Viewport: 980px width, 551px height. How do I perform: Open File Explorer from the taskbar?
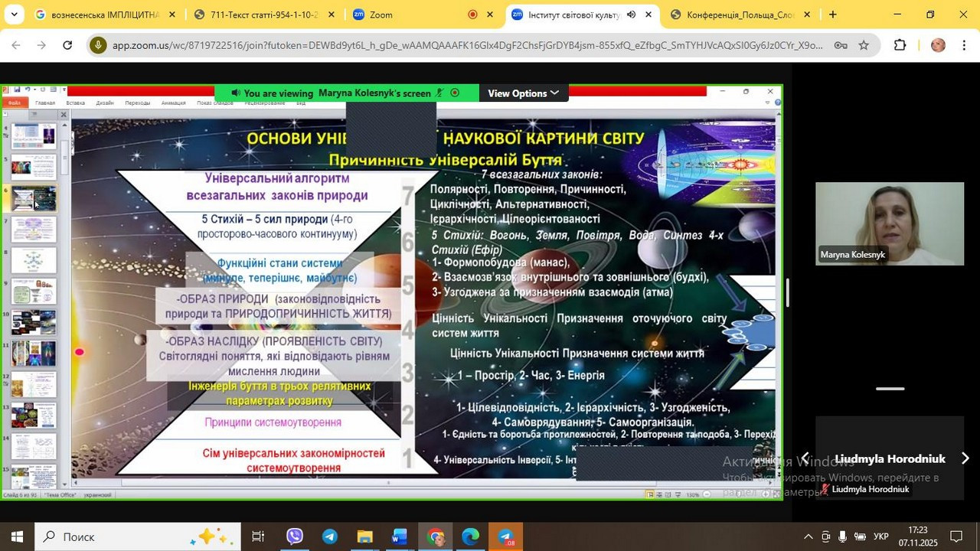tap(365, 536)
